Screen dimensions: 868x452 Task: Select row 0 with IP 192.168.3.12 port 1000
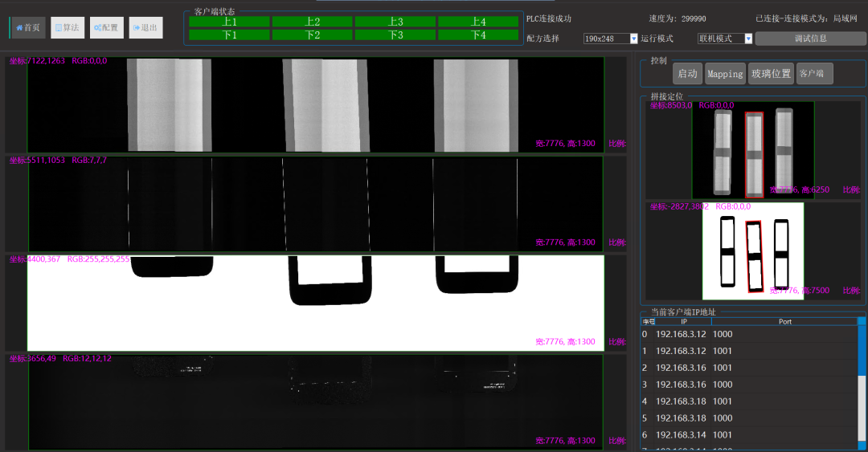tap(749, 334)
